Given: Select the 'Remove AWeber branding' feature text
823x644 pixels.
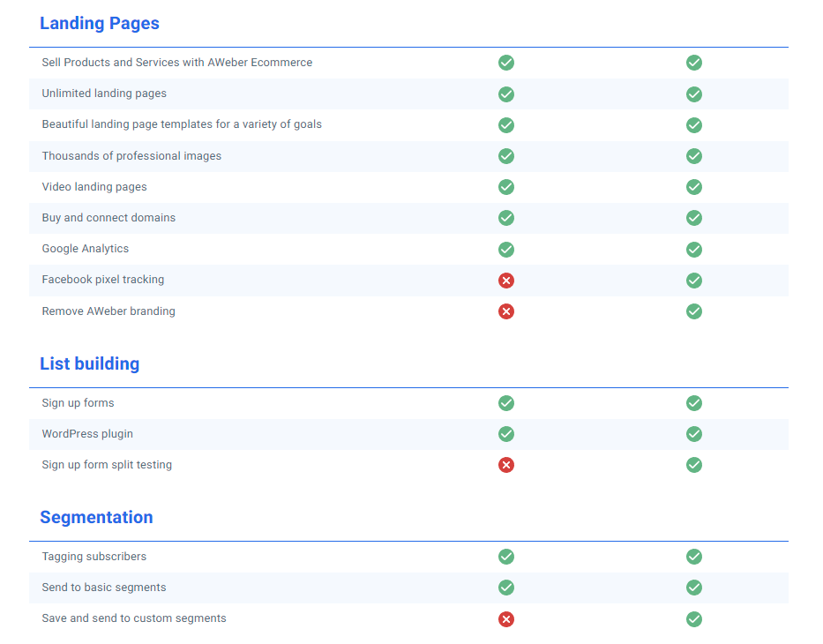Looking at the screenshot, I should pyautogui.click(x=108, y=311).
